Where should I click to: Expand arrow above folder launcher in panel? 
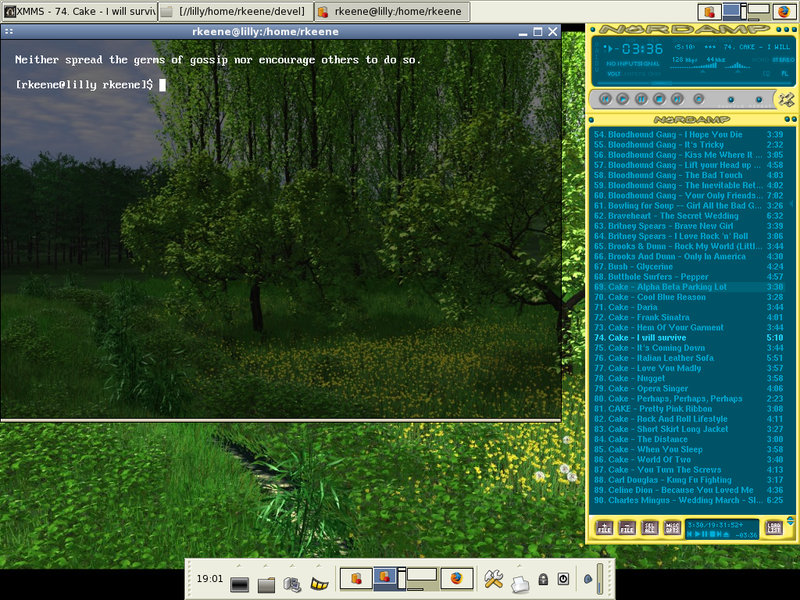(x=266, y=565)
